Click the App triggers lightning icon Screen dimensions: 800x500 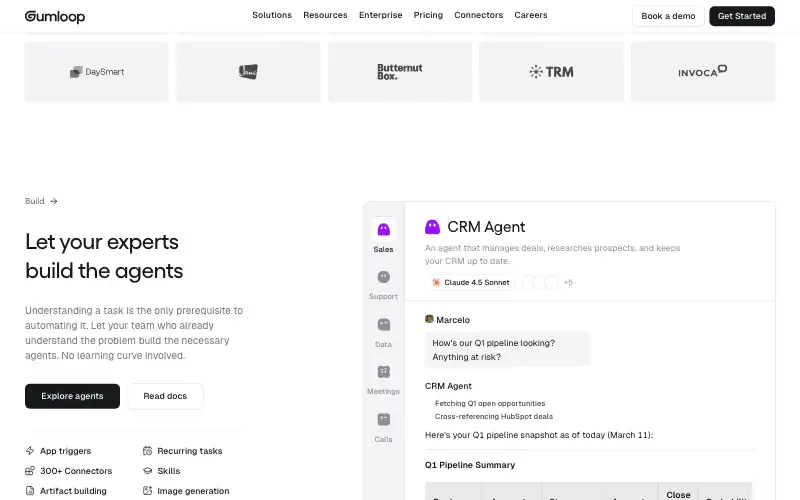tap(30, 451)
